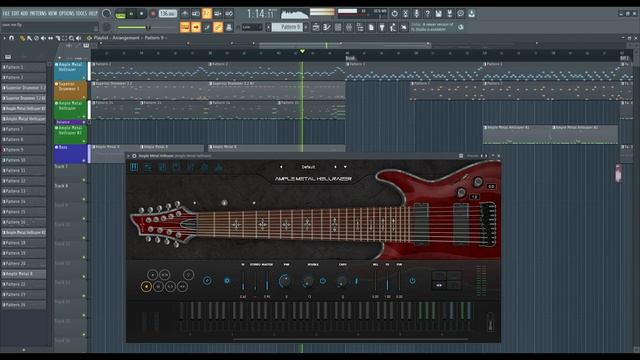Viewport: 640px width, 360px height.
Task: Adjust the FINE tuning knob
Action: (285, 281)
